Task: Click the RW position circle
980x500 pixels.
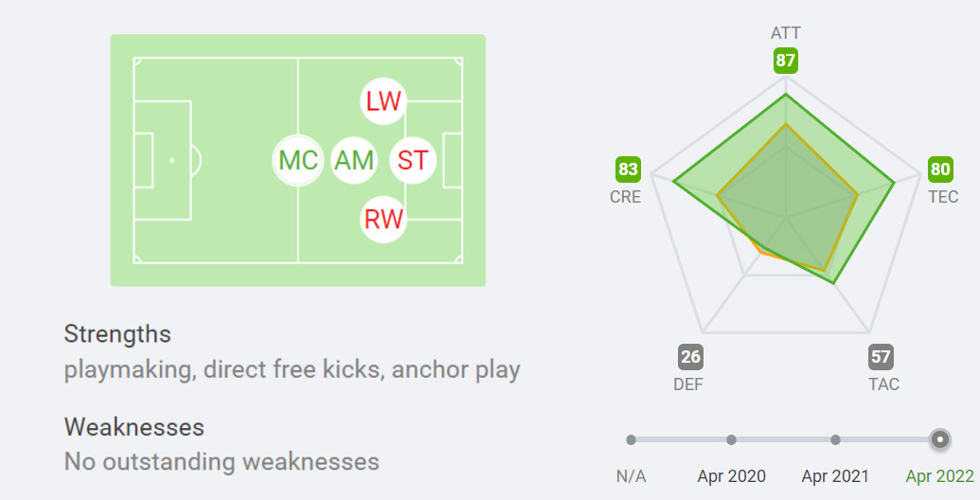Action: pos(383,220)
